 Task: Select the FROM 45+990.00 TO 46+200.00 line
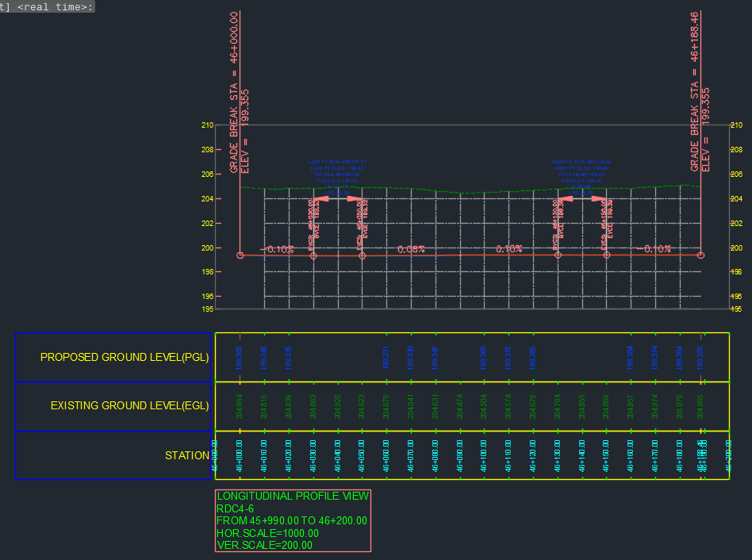click(292, 520)
